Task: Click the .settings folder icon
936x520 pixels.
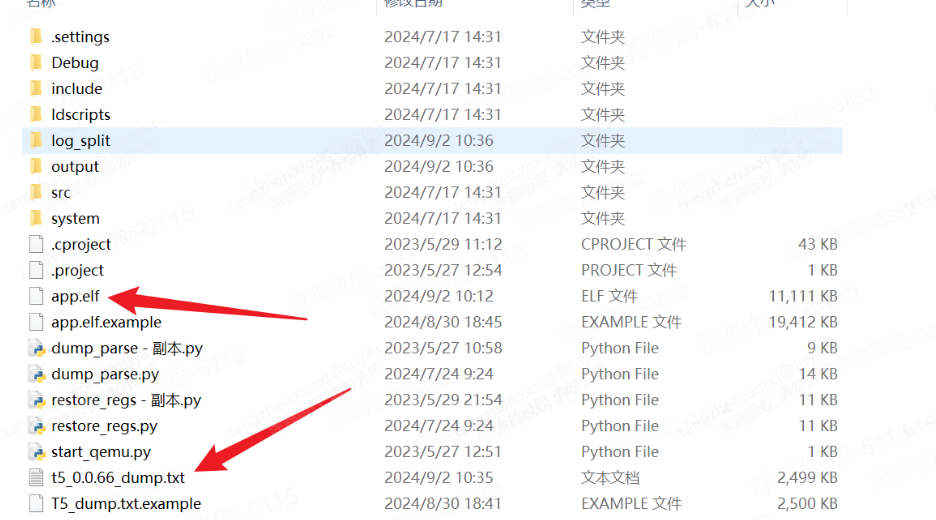Action: tap(37, 37)
